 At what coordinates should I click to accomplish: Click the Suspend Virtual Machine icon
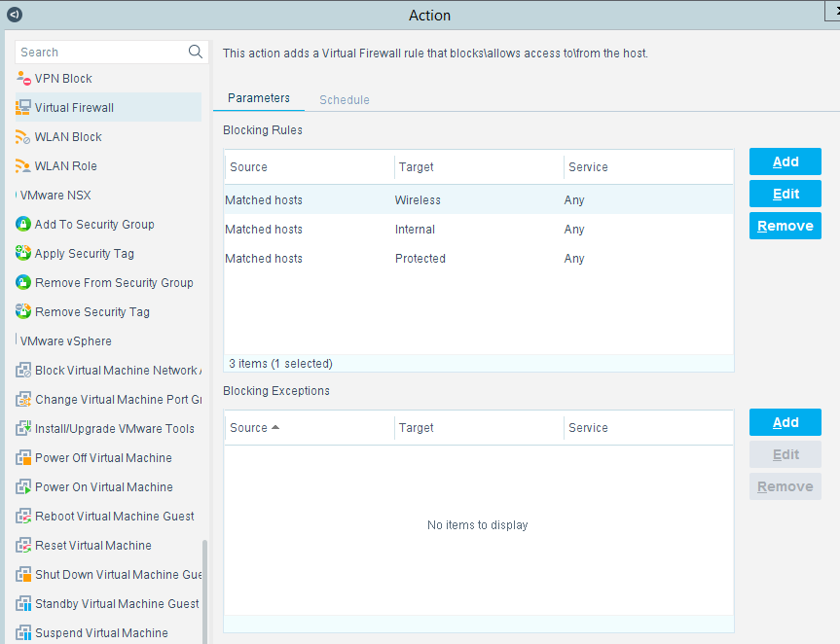tap(23, 632)
